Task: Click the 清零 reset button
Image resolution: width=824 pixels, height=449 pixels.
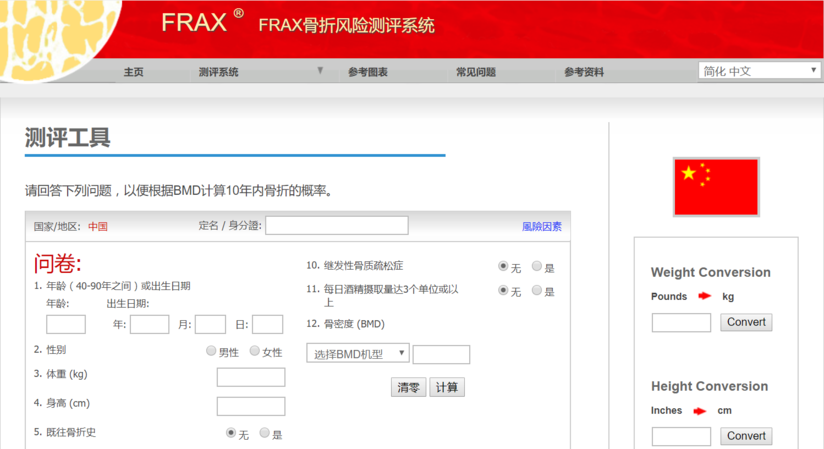Action: [408, 387]
